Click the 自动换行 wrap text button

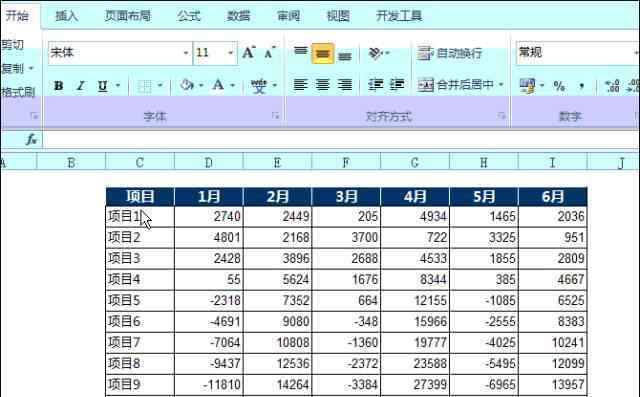tap(450, 53)
